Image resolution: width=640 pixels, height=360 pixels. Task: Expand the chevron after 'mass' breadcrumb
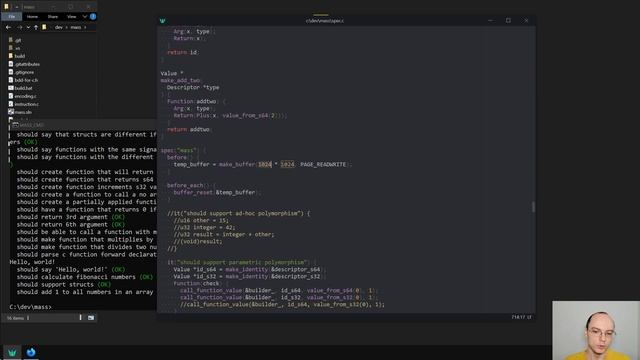tap(85, 27)
